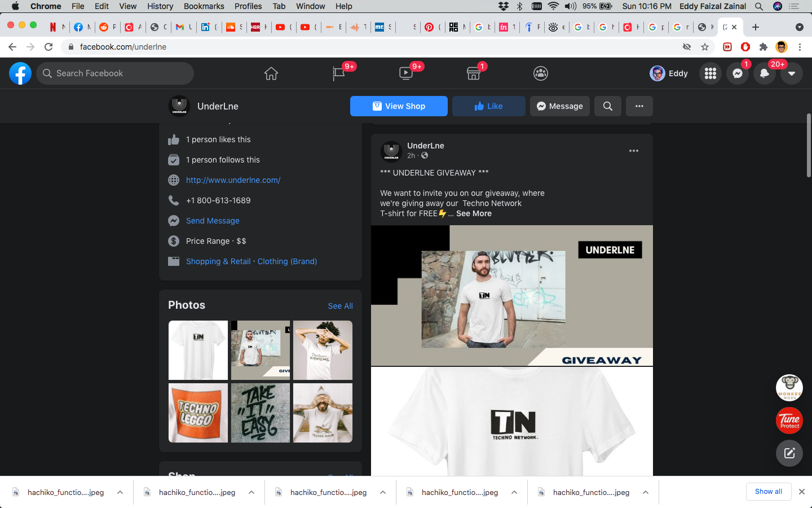The width and height of the screenshot is (812, 508).
Task: Open the Marketplace storefront icon
Action: (x=474, y=73)
